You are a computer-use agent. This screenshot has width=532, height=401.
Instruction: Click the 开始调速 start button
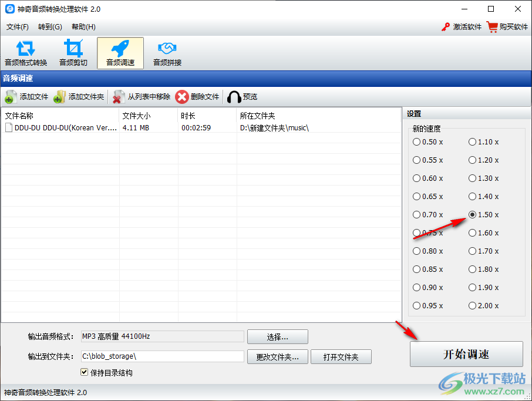click(466, 354)
